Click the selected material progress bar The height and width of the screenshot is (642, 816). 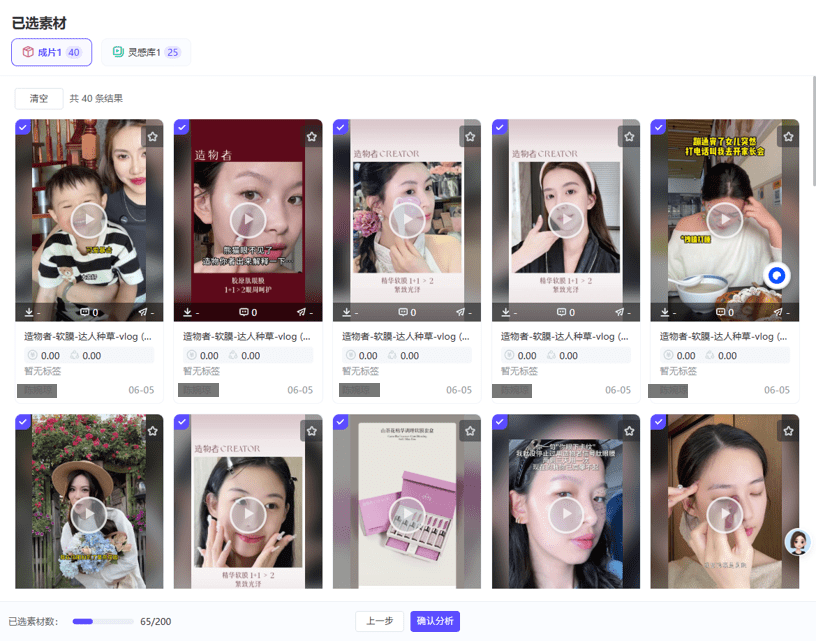pyautogui.click(x=102, y=621)
